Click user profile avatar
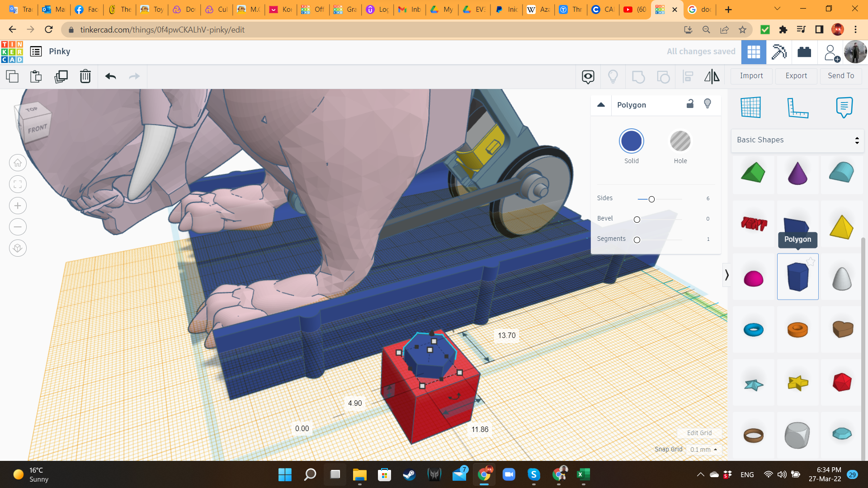Screen dimensions: 868x488 point(855,52)
